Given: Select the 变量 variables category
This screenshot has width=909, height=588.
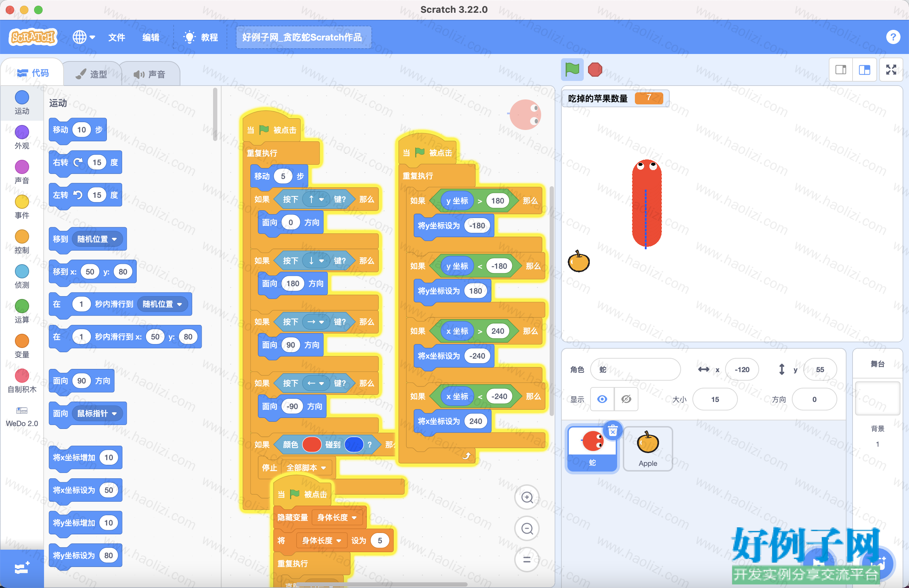Looking at the screenshot, I should pos(22,346).
